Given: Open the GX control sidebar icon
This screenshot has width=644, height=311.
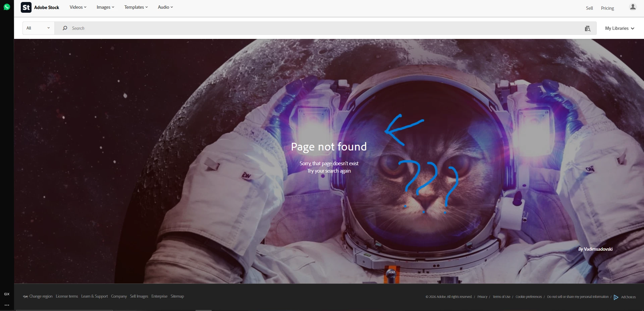Looking at the screenshot, I should click(7, 294).
